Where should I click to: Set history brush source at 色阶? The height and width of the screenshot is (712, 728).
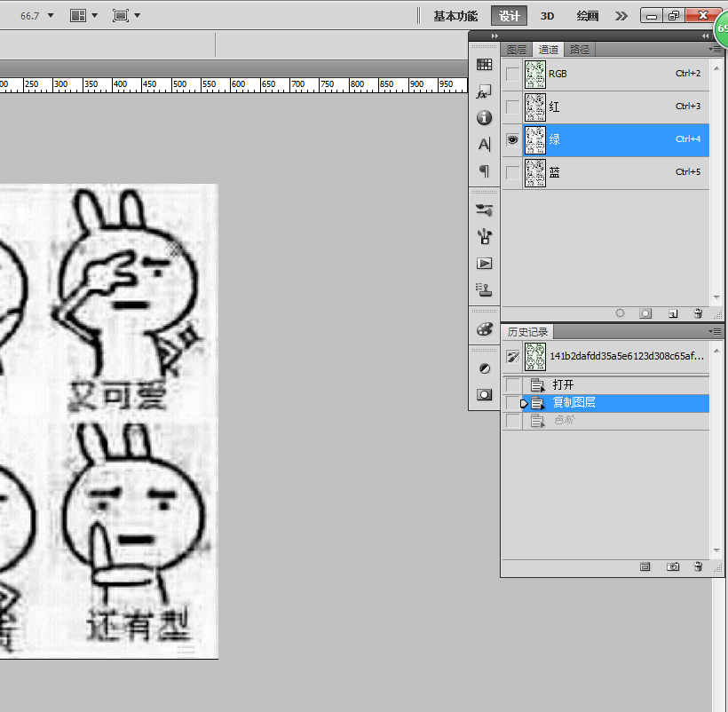pyautogui.click(x=512, y=421)
